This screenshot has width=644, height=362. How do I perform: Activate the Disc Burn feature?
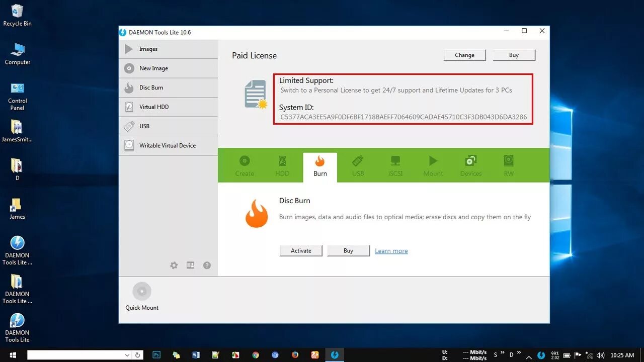point(301,250)
